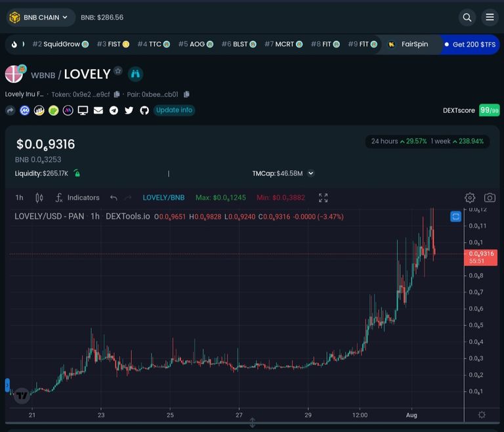Viewport: 504px width, 432px height.
Task: Expand the blue side panel arrow
Action: tap(7, 385)
